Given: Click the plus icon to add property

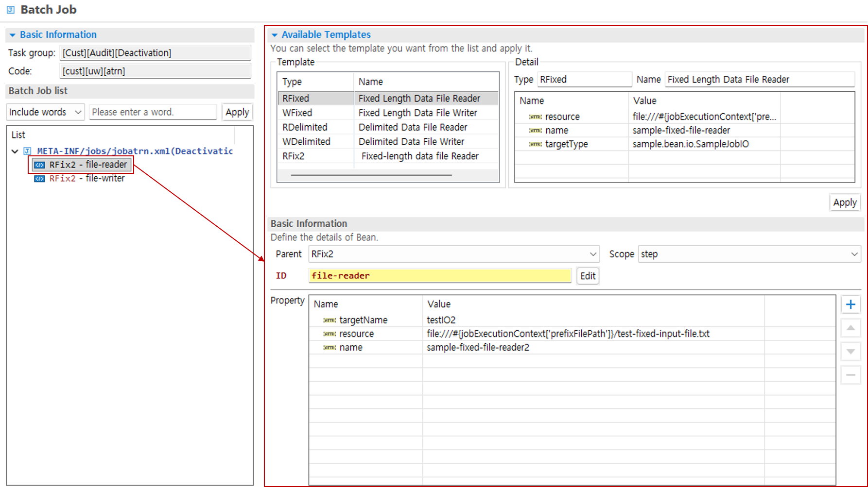Looking at the screenshot, I should click(851, 304).
